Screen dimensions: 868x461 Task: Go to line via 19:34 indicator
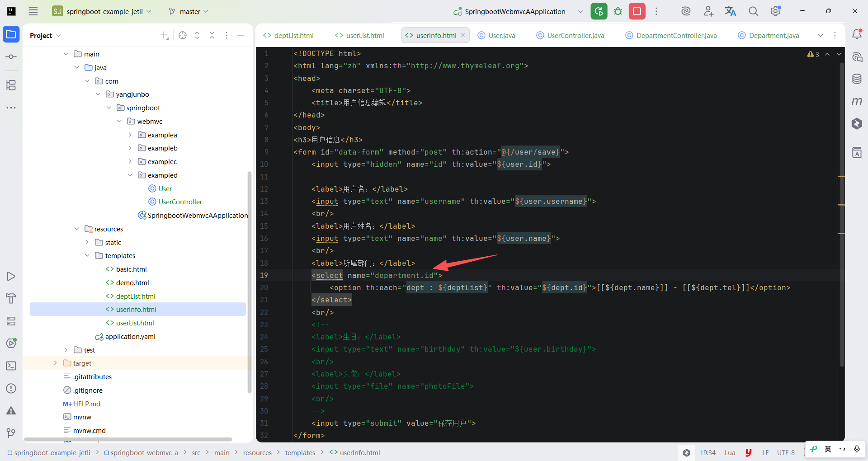pyautogui.click(x=708, y=452)
